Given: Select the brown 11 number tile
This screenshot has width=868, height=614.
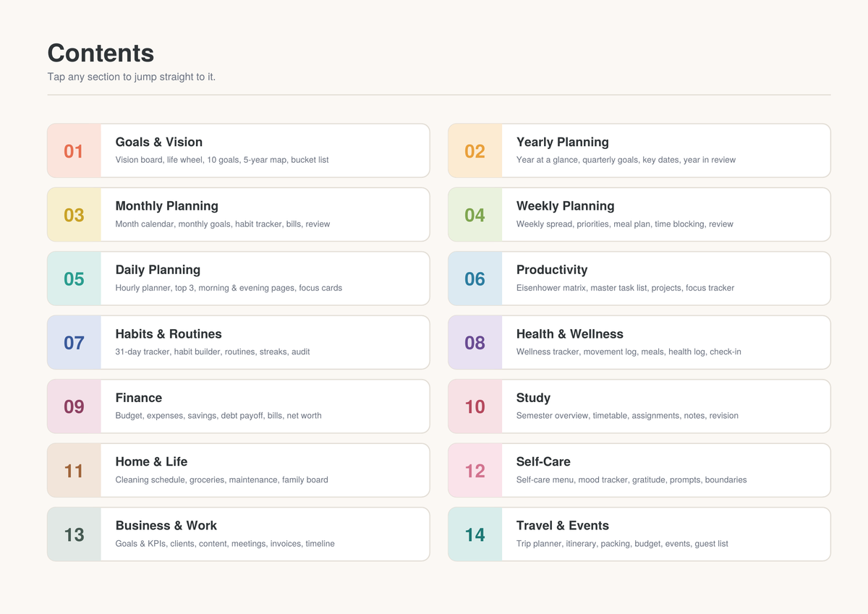Looking at the screenshot, I should (x=74, y=470).
